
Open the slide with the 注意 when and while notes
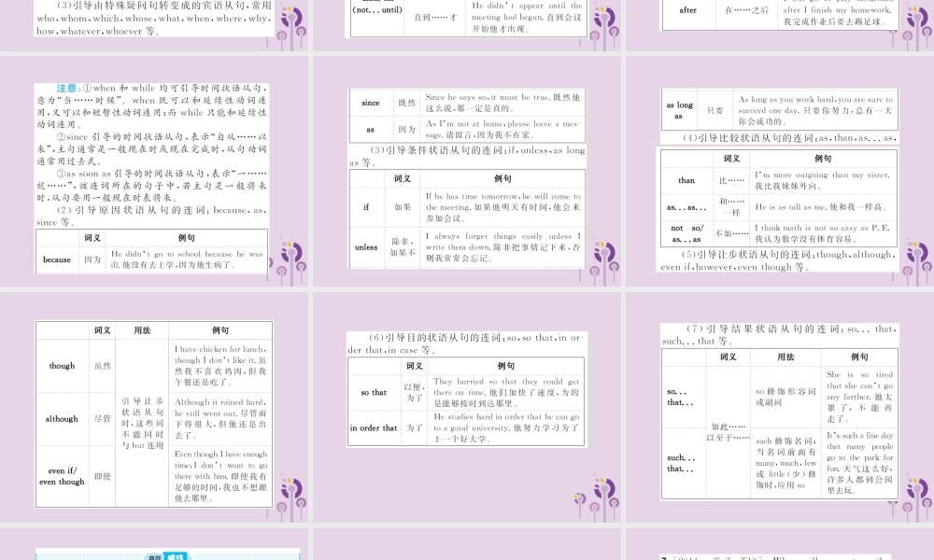(154, 172)
